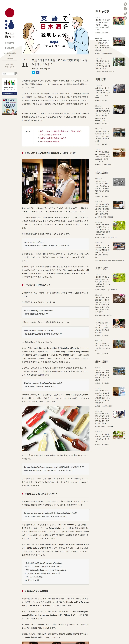Click the SAKE Street logo
Screen dimensions: 129x644
pos(10,23)
